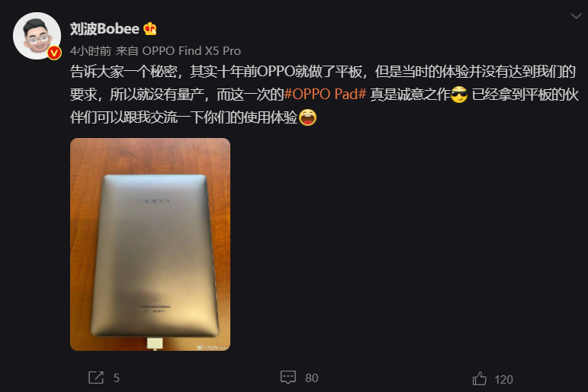
Task: Click the Weibo watermark on the photo
Action: click(x=213, y=347)
